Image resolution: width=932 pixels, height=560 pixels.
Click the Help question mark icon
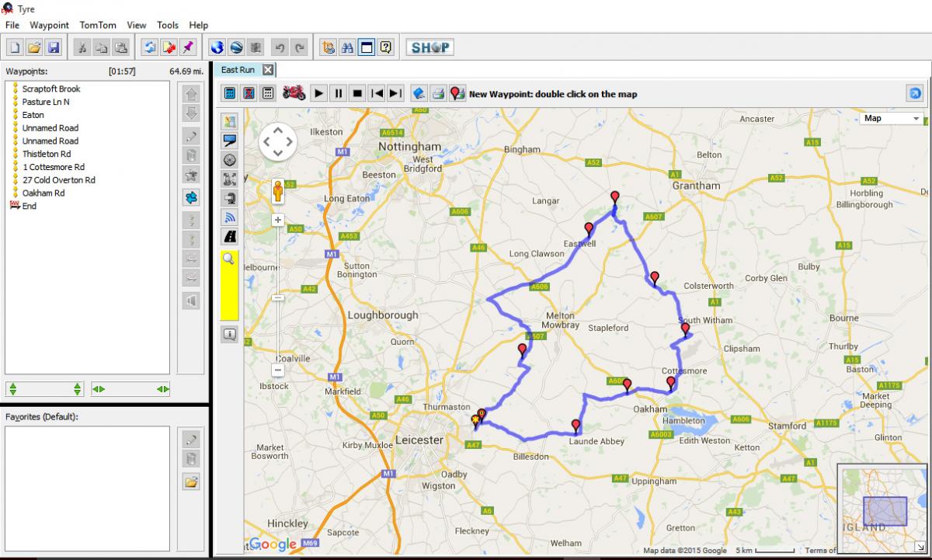point(386,48)
